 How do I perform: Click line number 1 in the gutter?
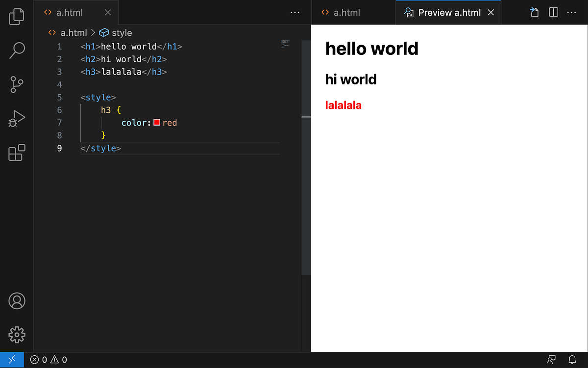pyautogui.click(x=59, y=47)
